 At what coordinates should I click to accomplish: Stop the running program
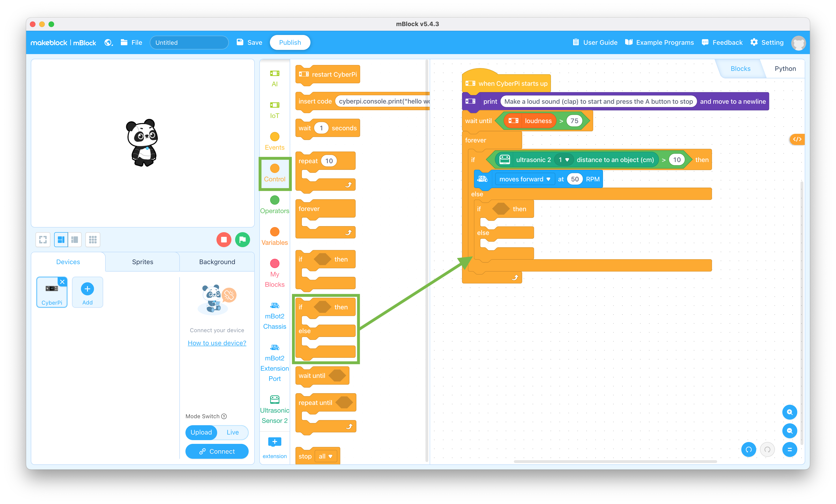[x=224, y=239]
